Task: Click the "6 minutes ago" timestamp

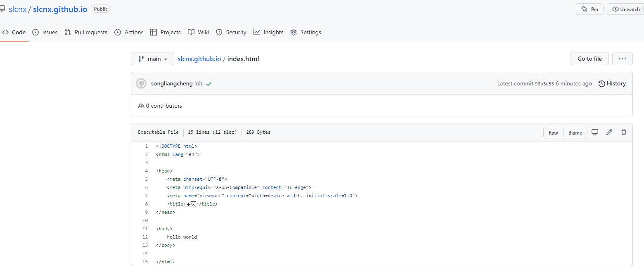Action: [574, 83]
